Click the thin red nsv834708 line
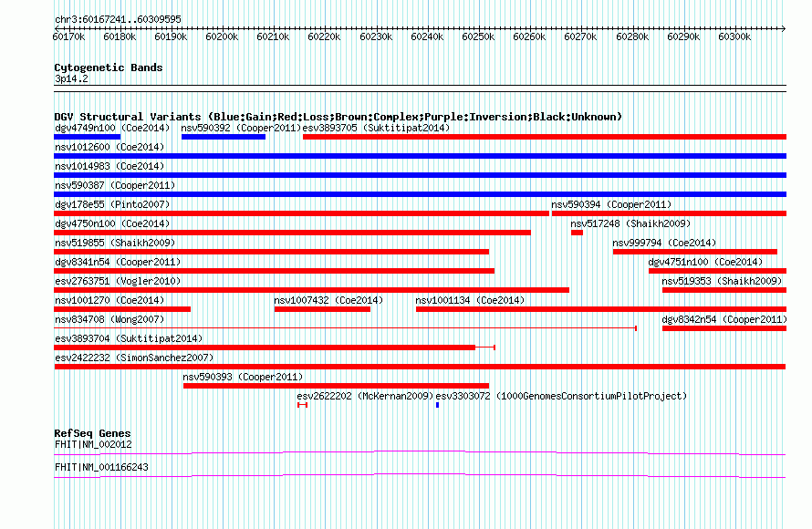The height and width of the screenshot is (529, 812). click(x=346, y=328)
